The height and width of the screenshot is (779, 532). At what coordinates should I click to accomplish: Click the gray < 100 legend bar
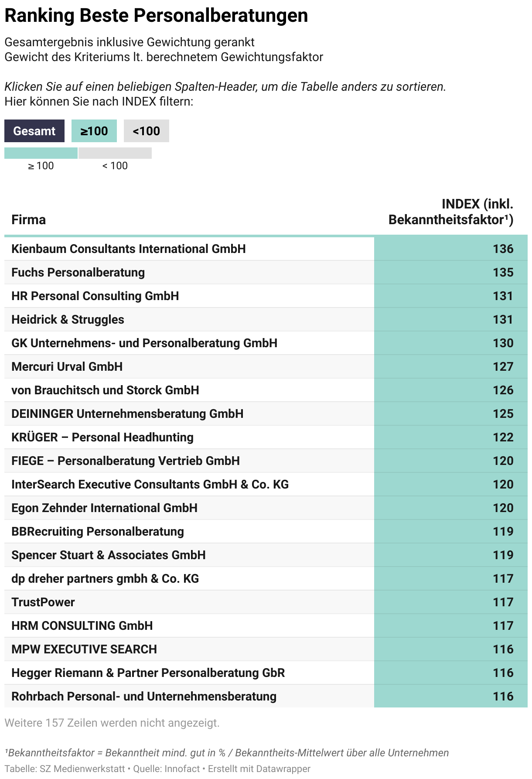tap(115, 153)
